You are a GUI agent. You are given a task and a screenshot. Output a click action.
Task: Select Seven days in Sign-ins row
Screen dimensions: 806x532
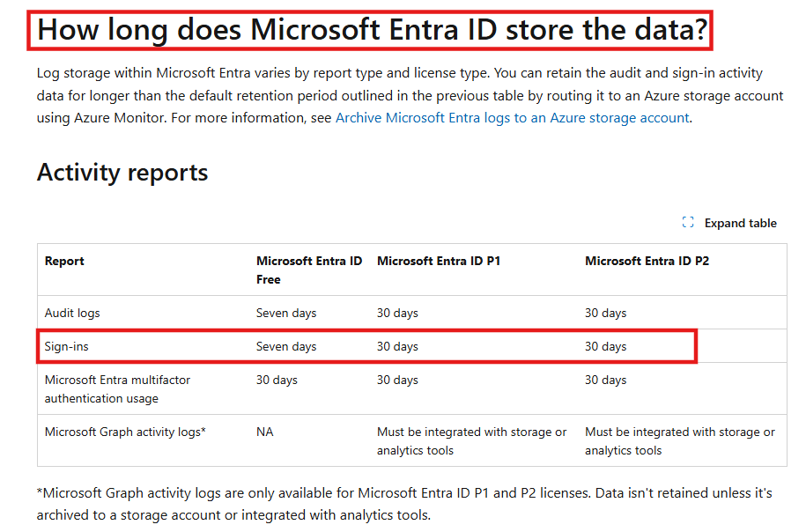[285, 346]
